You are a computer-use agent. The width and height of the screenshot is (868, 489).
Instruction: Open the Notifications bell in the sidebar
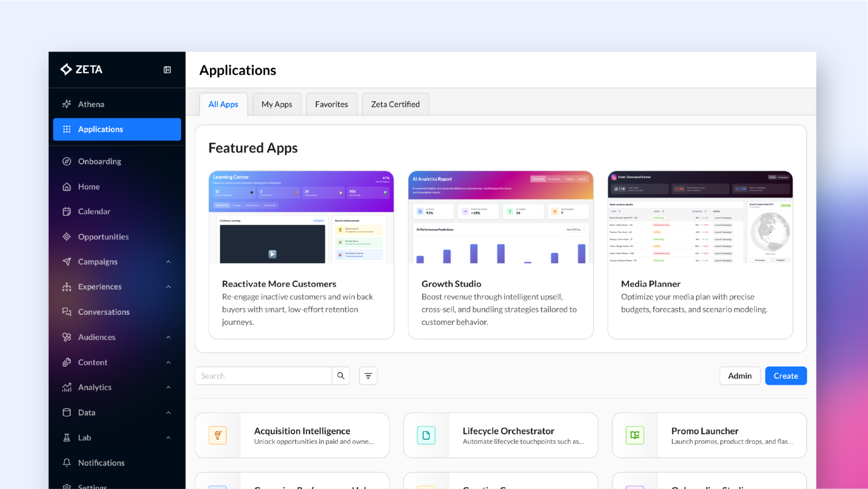coord(66,462)
